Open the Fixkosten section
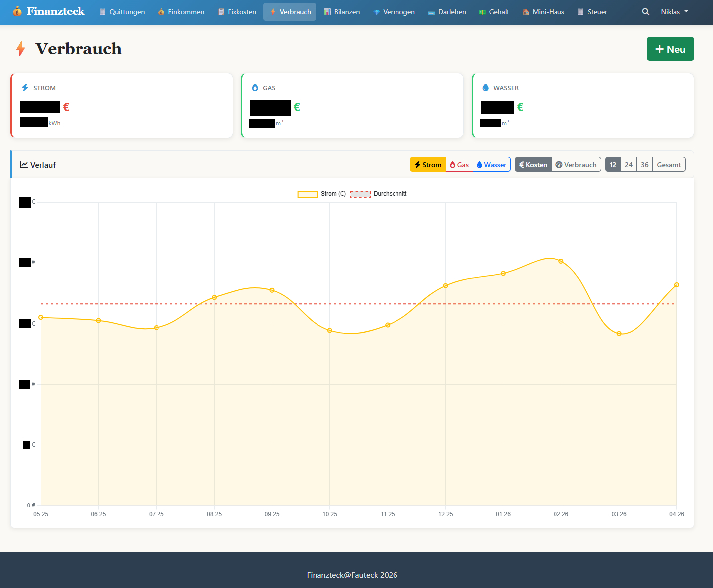713x588 pixels. (x=237, y=12)
